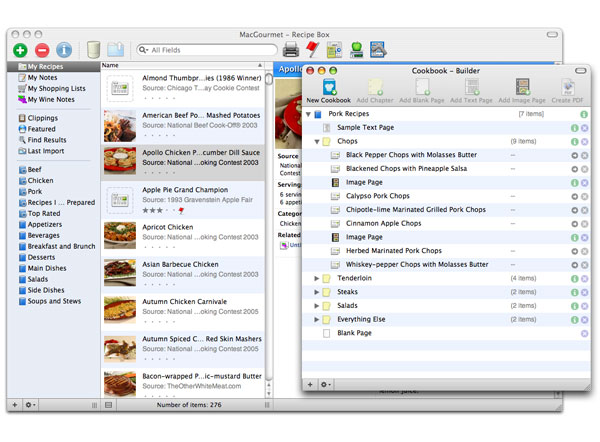
Task: Expand the Salads chapter in Cookbook Builder
Action: [316, 306]
